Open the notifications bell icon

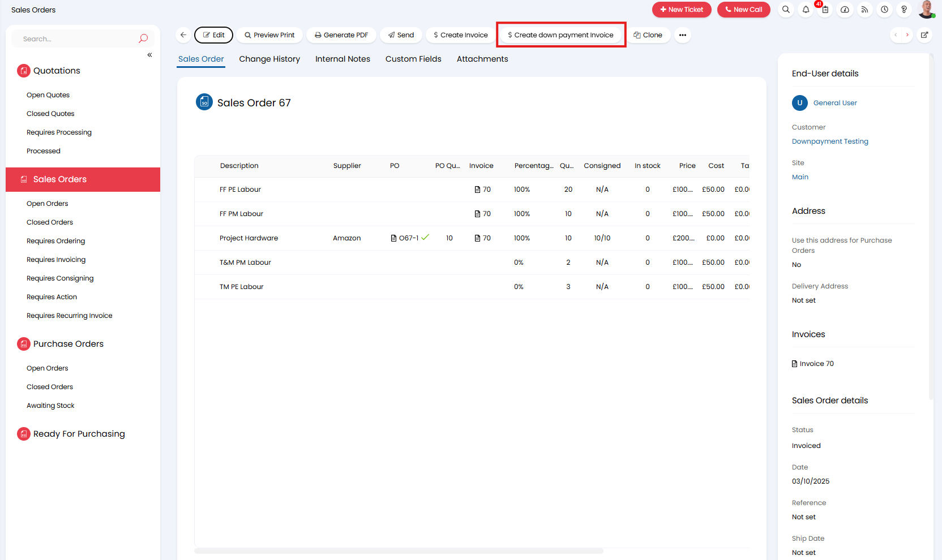pos(806,10)
